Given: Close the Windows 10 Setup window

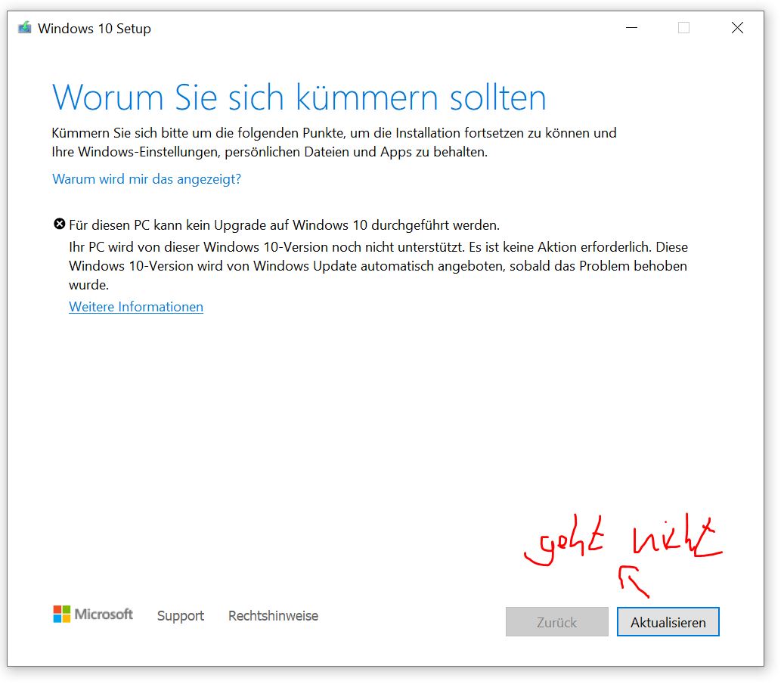Looking at the screenshot, I should [x=737, y=27].
